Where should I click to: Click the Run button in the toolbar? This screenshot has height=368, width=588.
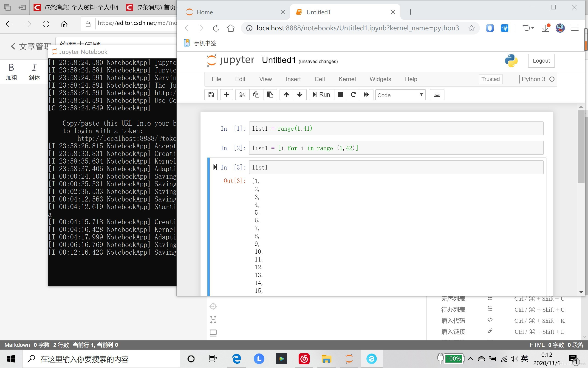click(322, 95)
